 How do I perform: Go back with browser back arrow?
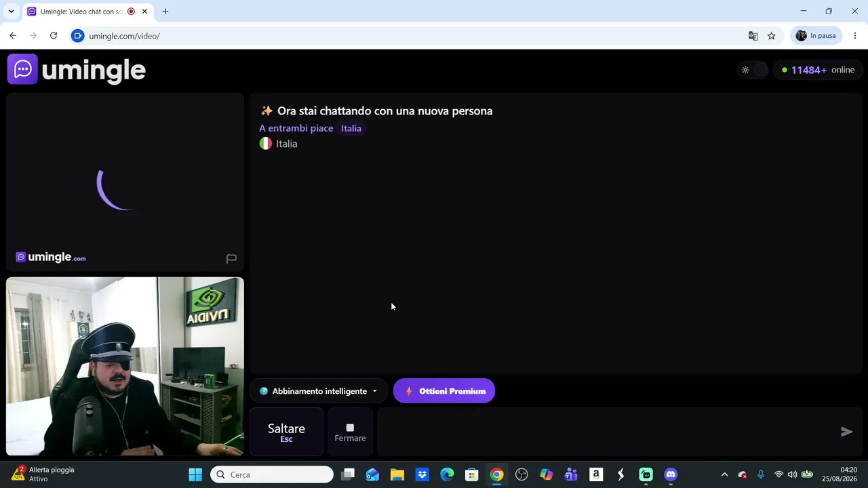tap(13, 36)
